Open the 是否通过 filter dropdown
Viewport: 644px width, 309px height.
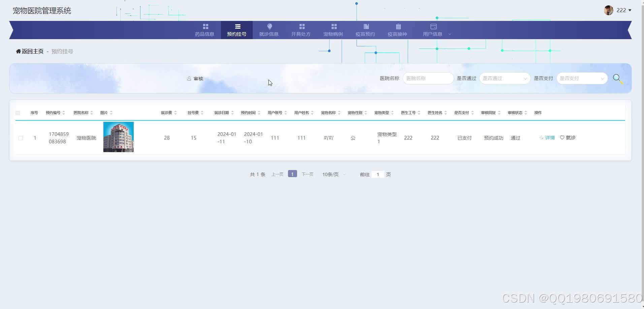tap(505, 78)
